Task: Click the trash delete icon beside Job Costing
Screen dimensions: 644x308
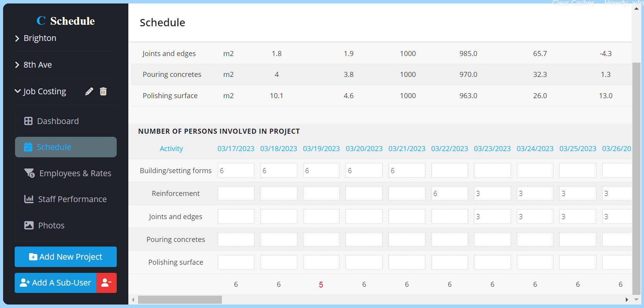Action: [x=103, y=92]
